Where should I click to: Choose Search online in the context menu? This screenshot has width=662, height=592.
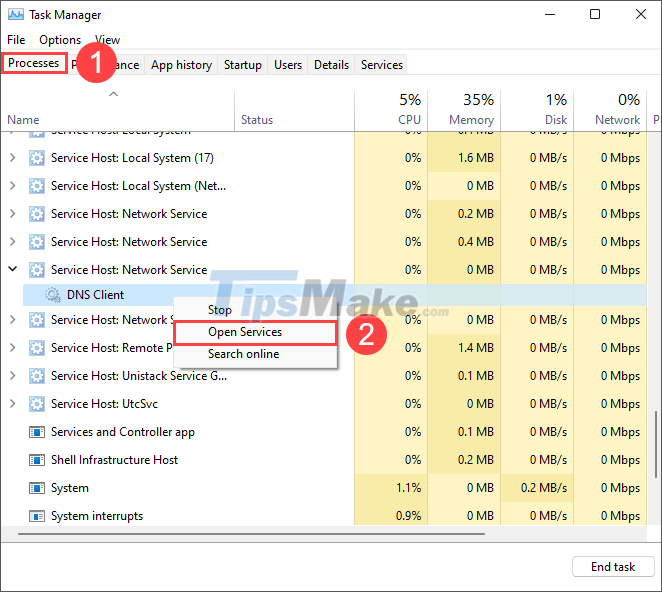[x=255, y=354]
